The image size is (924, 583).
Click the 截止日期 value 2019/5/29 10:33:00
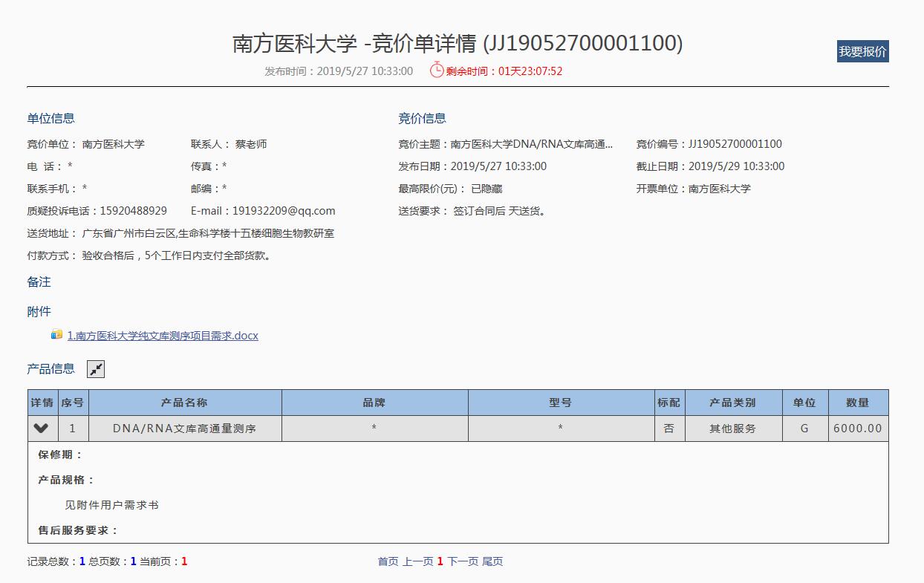pyautogui.click(x=736, y=166)
